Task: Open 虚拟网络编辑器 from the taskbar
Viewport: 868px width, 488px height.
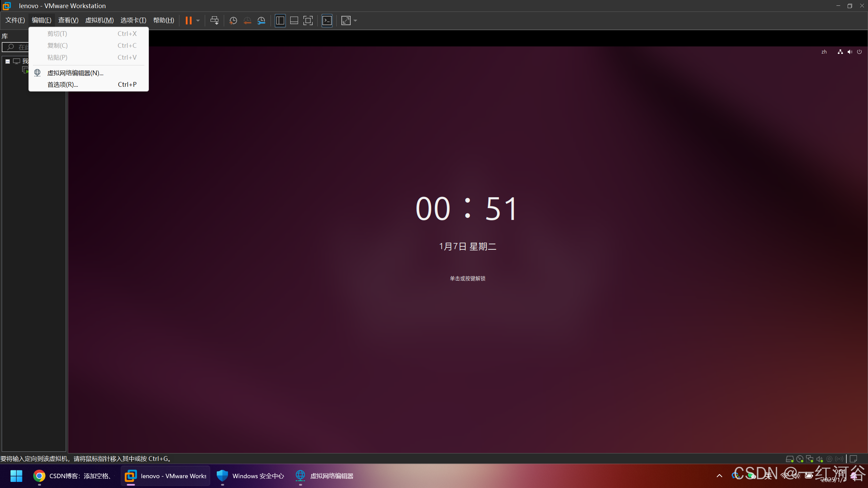Action: 324,476
